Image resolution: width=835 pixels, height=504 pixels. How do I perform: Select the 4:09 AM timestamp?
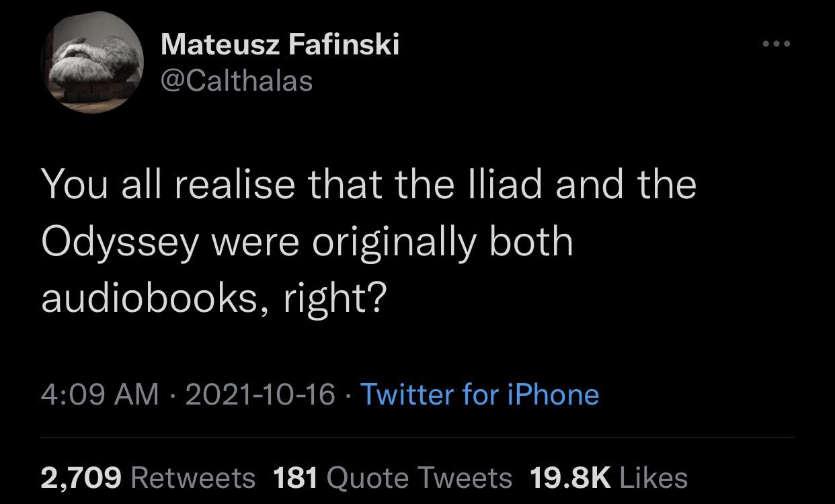pos(100,394)
